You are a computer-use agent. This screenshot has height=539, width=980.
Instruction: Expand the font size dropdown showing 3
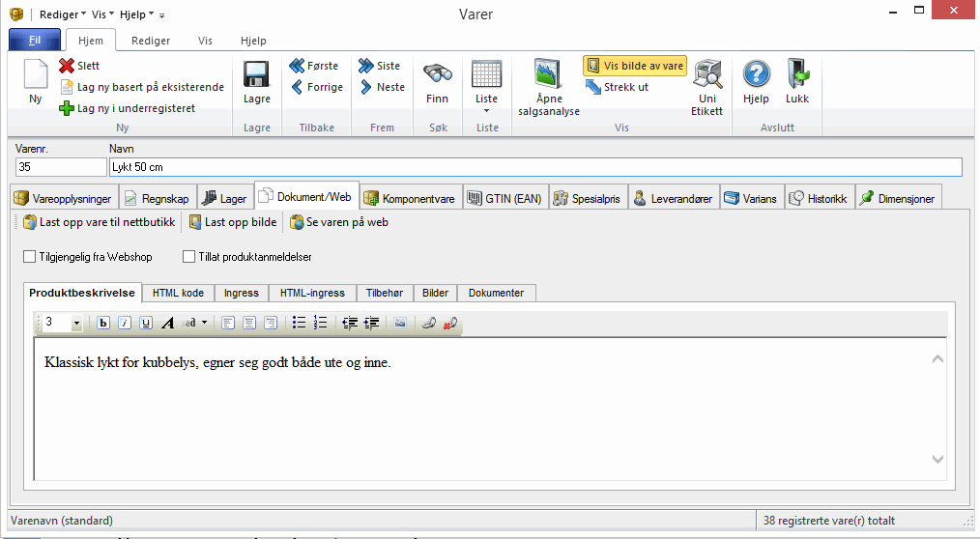coord(76,324)
